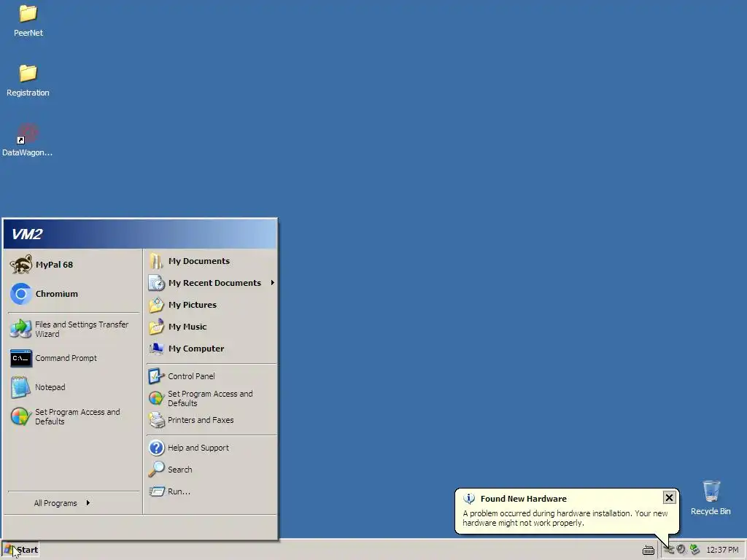
Task: Click the Found New Hardware info icon
Action: click(469, 499)
